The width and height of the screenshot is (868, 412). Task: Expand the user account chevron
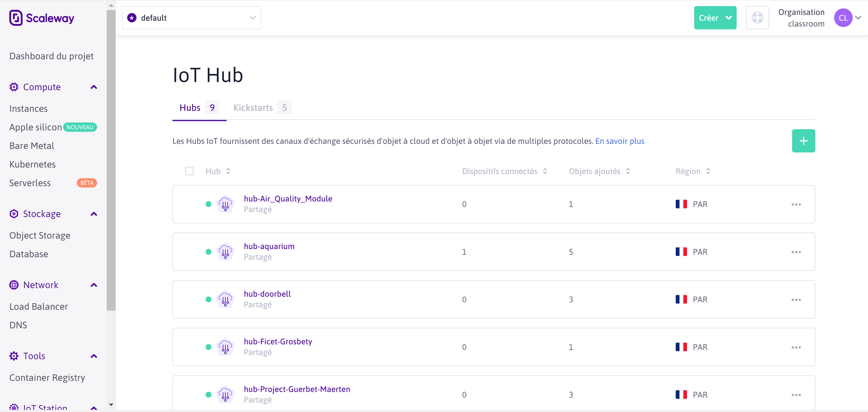pyautogui.click(x=858, y=18)
